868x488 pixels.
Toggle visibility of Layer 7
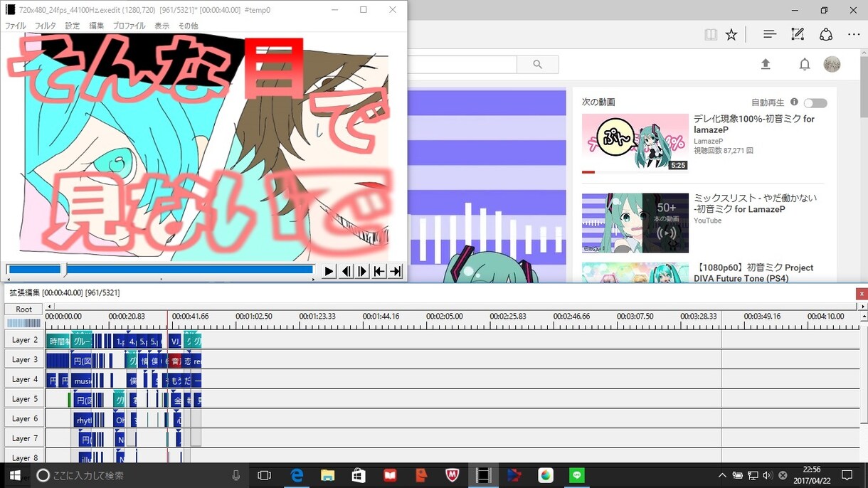25,438
